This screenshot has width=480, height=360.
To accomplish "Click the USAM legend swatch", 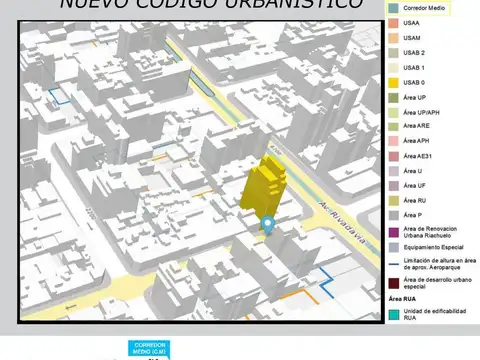I will click(394, 38).
